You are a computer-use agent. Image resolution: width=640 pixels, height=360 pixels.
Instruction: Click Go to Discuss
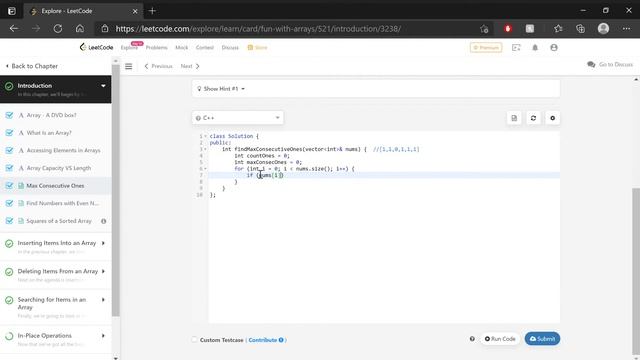pos(610,64)
